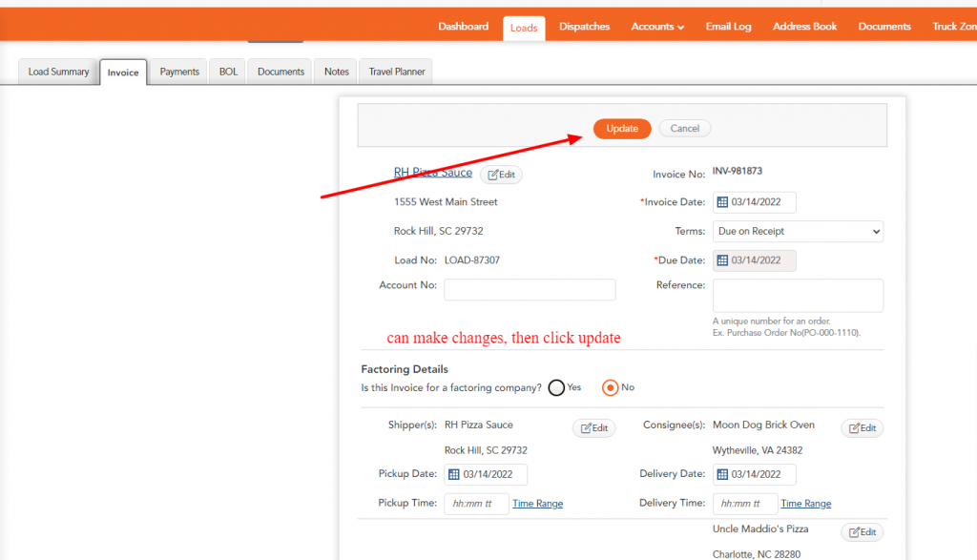Open the BOL tab
The width and height of the screenshot is (977, 560).
point(228,72)
